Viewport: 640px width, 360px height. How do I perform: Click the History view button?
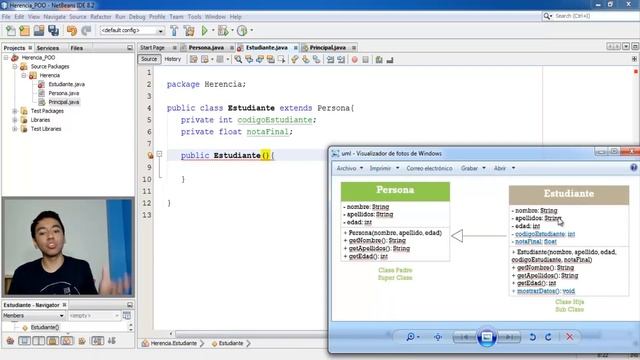[173, 59]
